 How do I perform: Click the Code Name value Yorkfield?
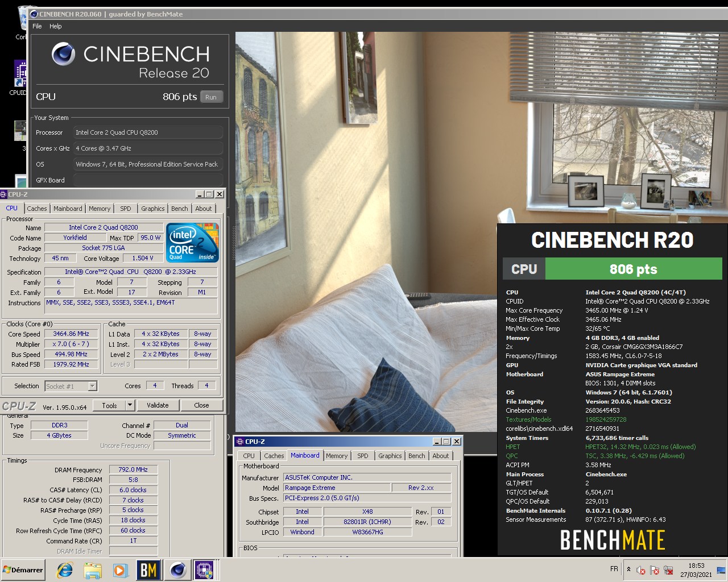point(75,238)
